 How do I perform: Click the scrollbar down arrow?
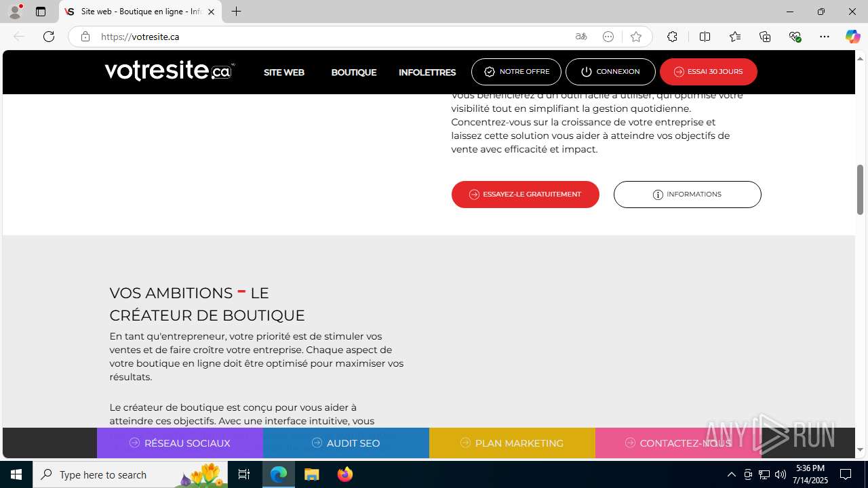(861, 450)
